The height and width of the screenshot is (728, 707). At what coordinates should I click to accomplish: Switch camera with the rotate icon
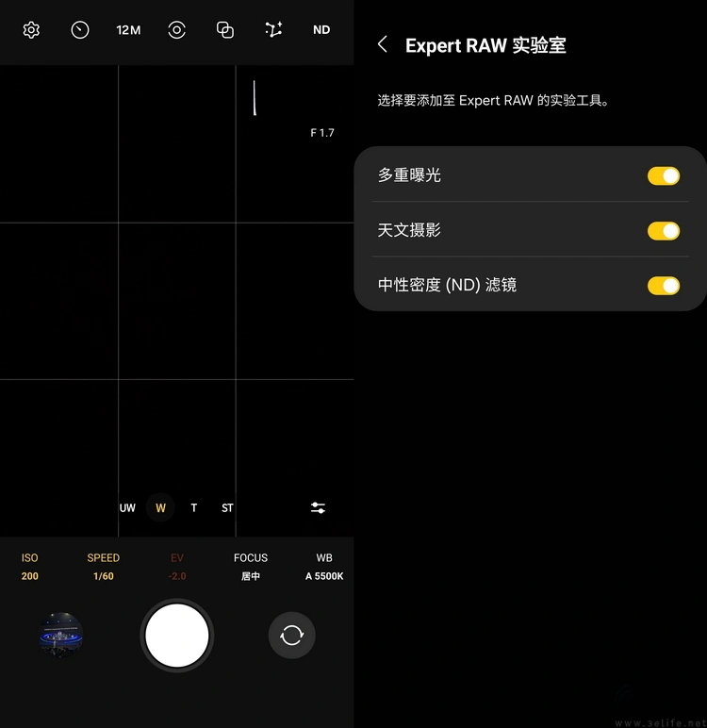(292, 636)
